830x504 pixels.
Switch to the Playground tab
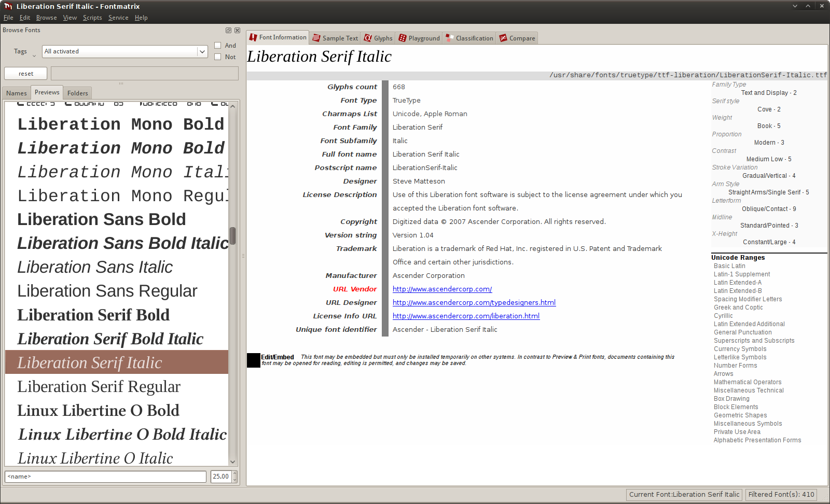coord(419,38)
